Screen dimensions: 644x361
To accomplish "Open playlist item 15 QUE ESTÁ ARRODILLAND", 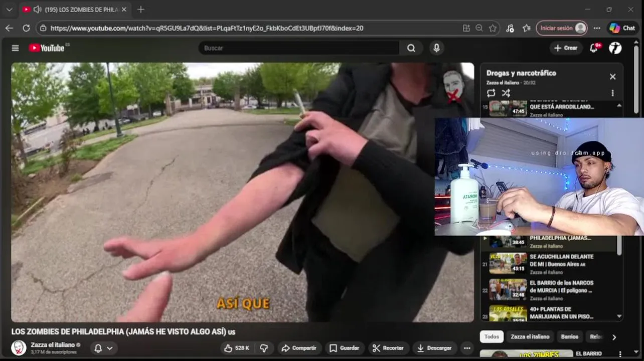I will click(x=551, y=109).
